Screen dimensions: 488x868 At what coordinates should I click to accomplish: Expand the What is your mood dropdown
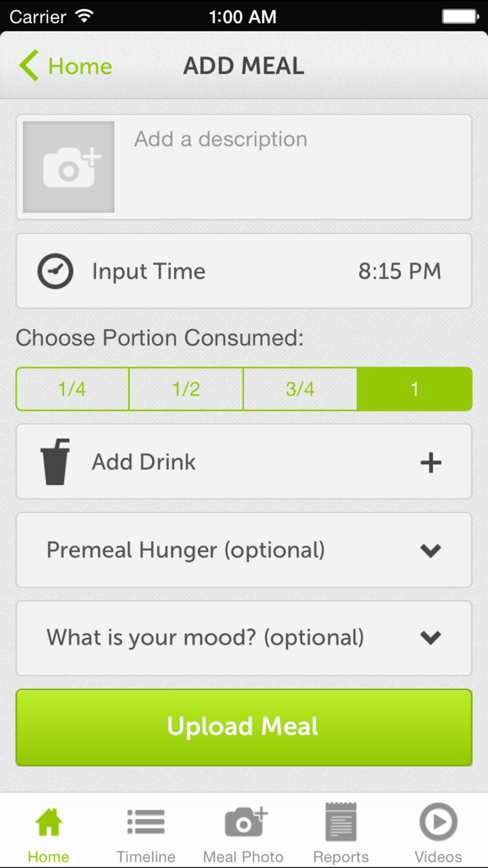(431, 638)
